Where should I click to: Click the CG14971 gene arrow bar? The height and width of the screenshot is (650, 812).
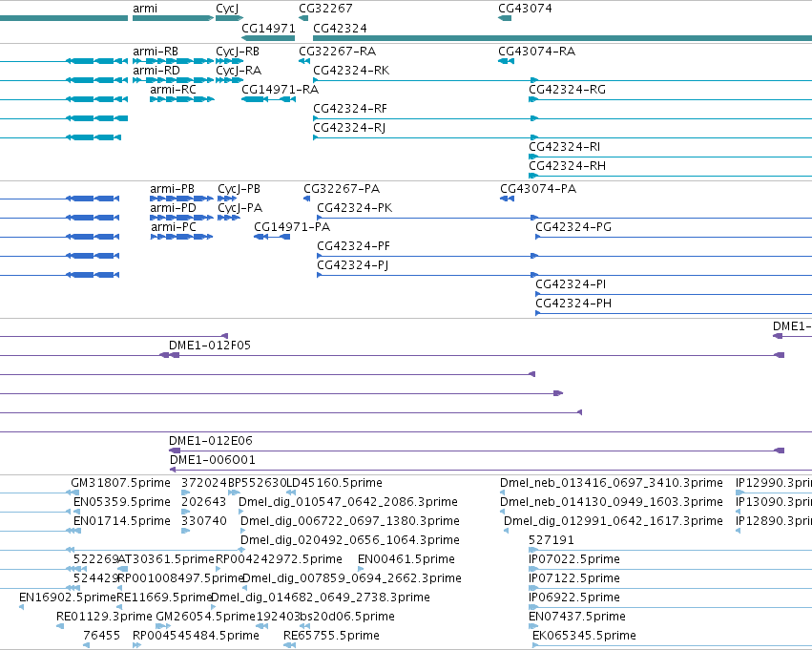(268, 38)
